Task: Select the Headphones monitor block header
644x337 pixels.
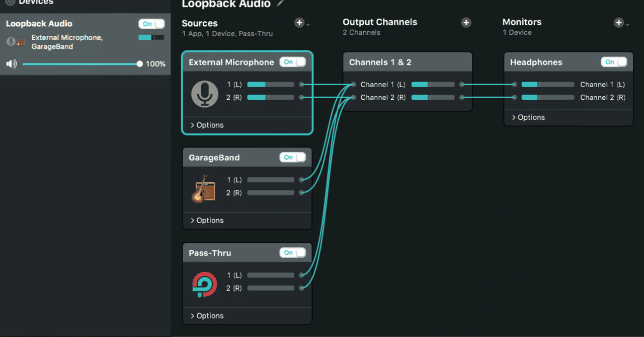Action: tap(569, 62)
